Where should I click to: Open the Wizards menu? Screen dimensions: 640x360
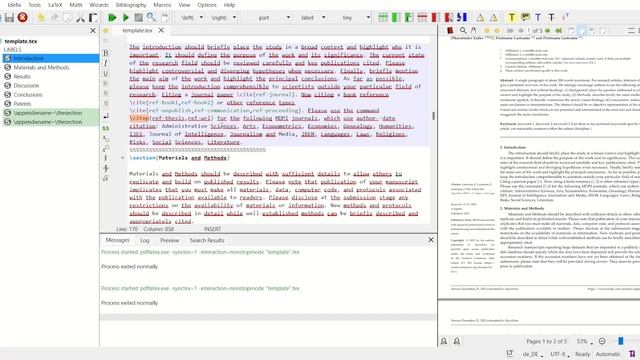[99, 5]
